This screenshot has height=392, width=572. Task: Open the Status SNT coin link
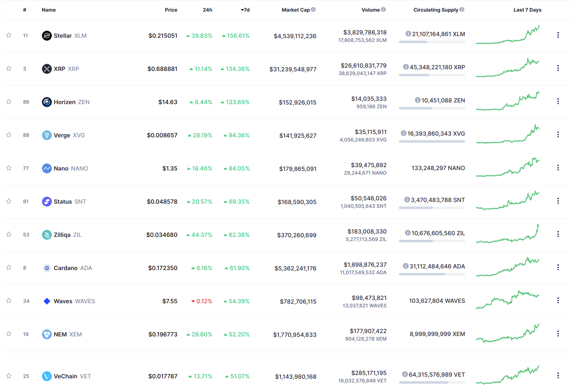70,202
